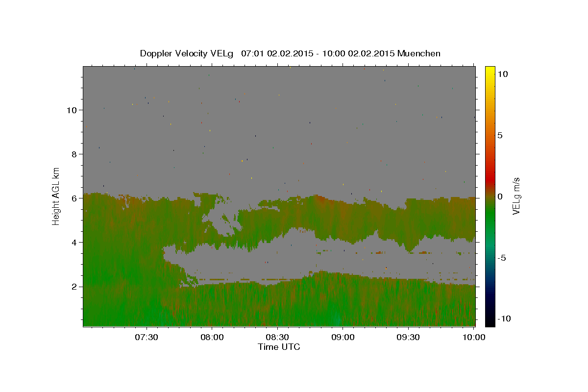Click the 'Time UTC' axis label
The width and height of the screenshot is (588, 392).
pyautogui.click(x=279, y=347)
